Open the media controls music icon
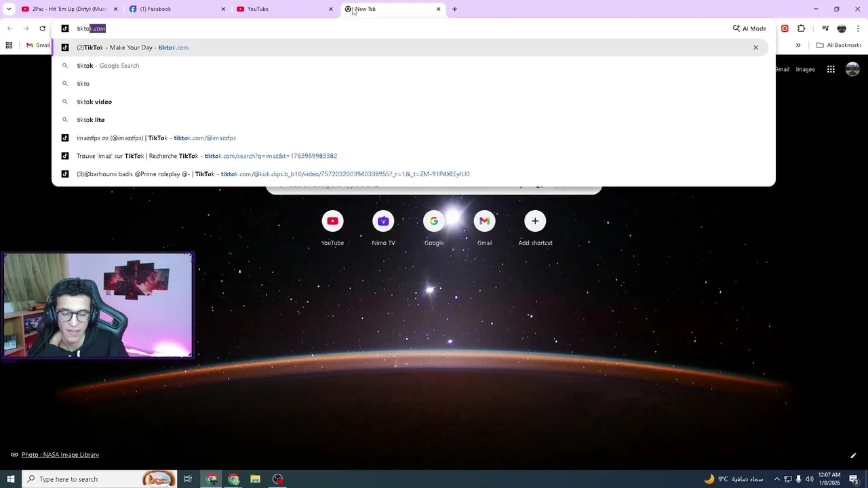This screenshot has height=488, width=868. click(x=825, y=28)
